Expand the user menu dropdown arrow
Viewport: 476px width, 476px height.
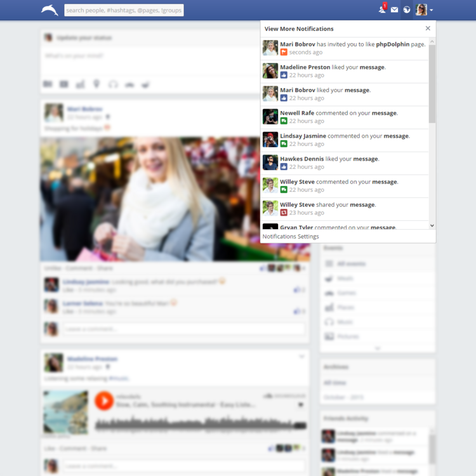[432, 10]
